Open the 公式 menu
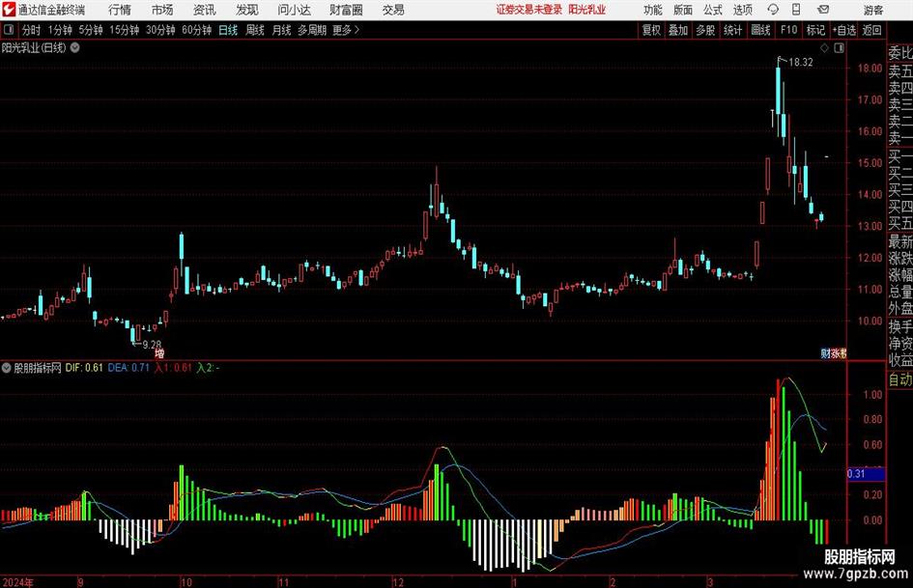 coord(713,10)
